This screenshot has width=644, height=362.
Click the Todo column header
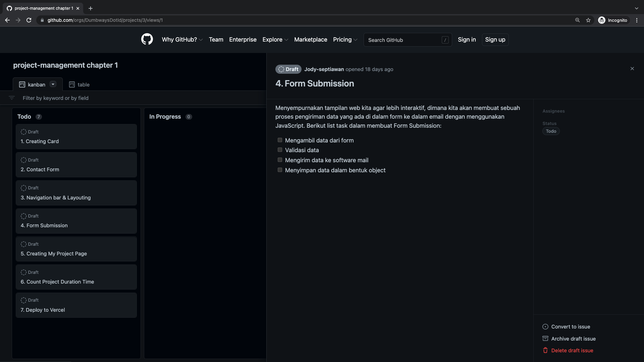pyautogui.click(x=24, y=117)
